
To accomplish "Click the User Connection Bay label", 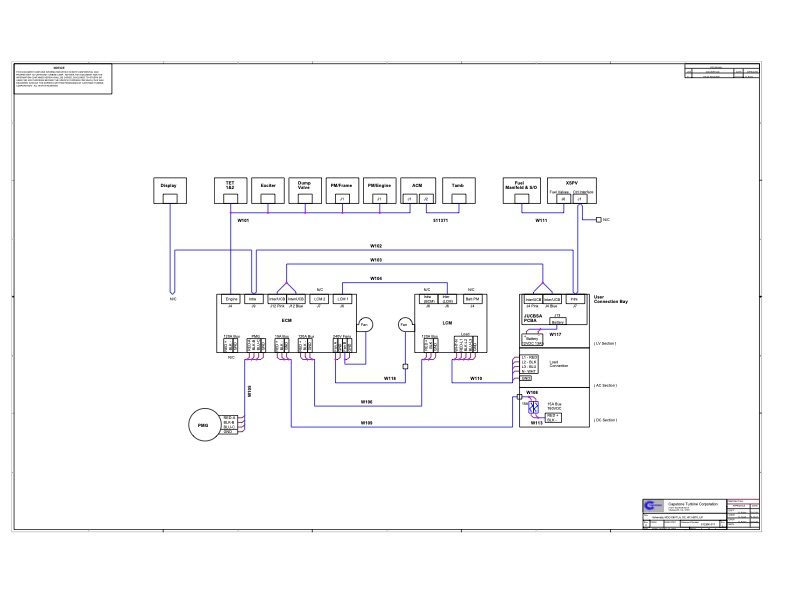I will tap(611, 299).
